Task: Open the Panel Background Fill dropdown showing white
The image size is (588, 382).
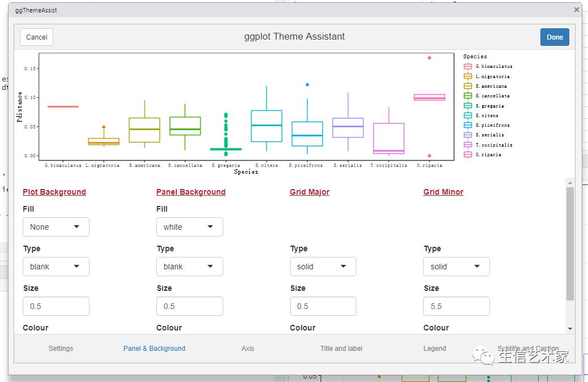Action: click(189, 226)
